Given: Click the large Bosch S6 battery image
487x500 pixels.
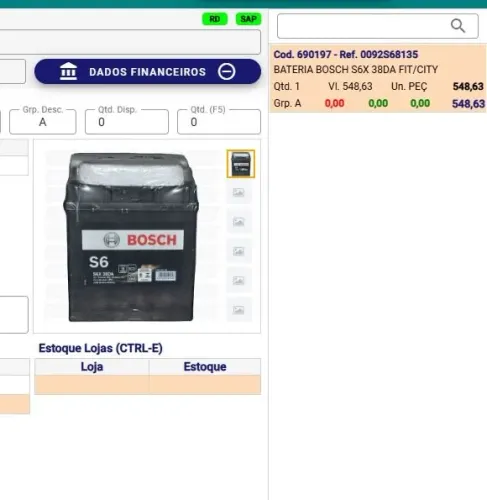Looking at the screenshot, I should [x=131, y=237].
